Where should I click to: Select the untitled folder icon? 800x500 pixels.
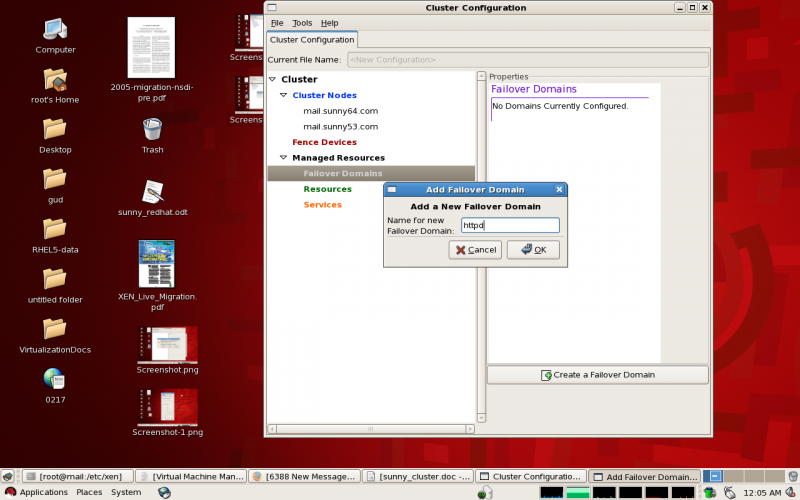55,280
